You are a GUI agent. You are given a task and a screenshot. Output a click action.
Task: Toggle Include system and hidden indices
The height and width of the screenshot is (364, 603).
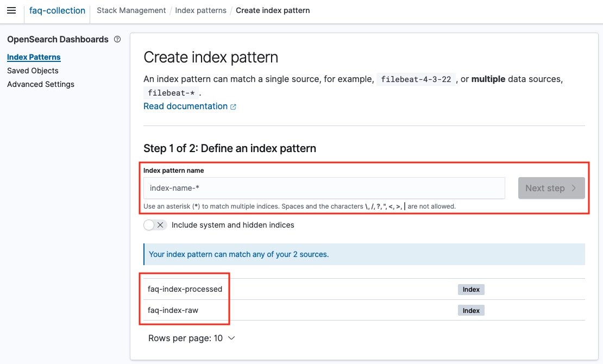155,225
